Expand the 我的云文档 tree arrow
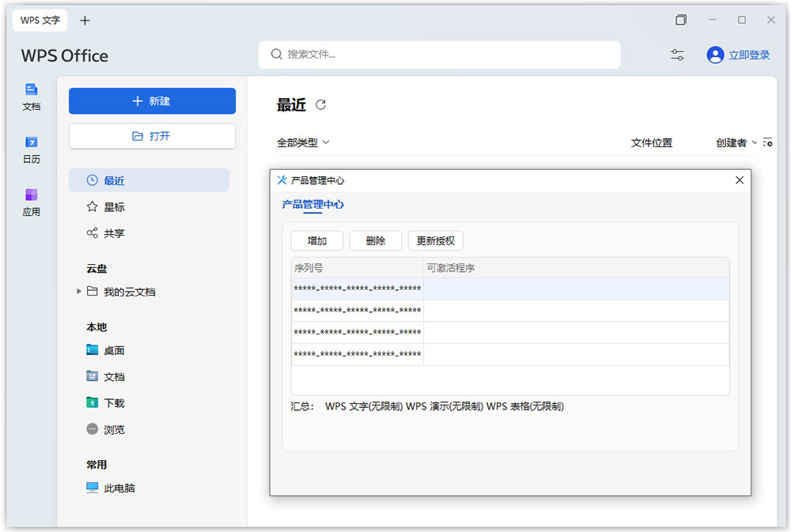 coord(78,291)
